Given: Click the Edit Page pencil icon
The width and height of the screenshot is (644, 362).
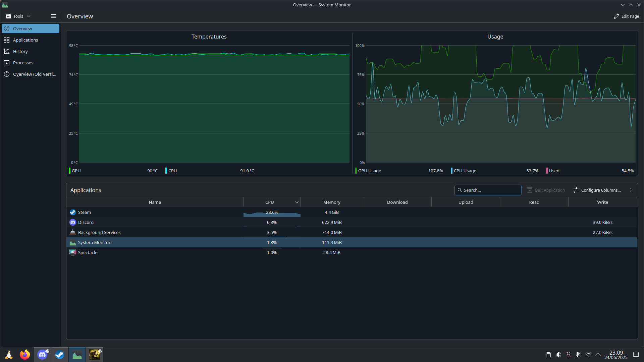Looking at the screenshot, I should click(x=616, y=16).
